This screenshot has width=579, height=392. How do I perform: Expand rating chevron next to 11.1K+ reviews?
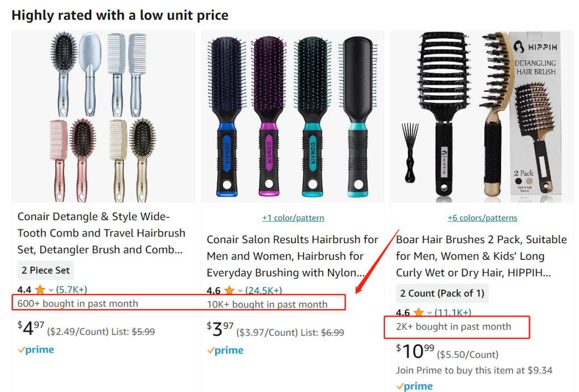coord(429,313)
